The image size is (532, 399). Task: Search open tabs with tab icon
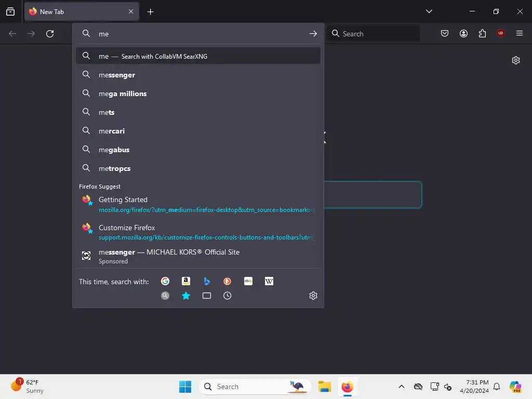pos(207,296)
